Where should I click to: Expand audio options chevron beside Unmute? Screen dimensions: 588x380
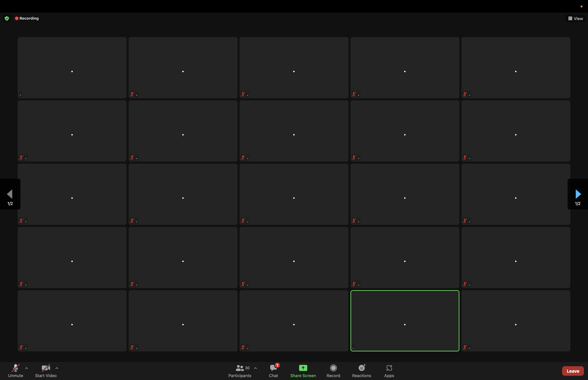click(x=27, y=368)
